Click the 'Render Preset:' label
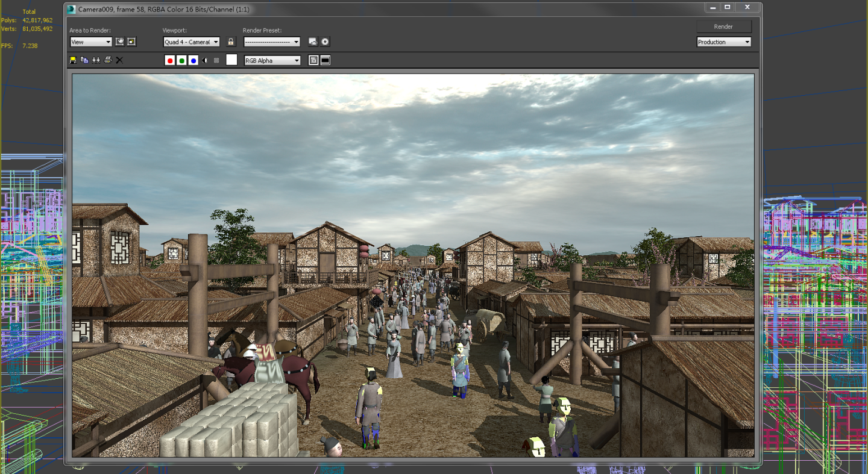This screenshot has height=474, width=868. (262, 30)
